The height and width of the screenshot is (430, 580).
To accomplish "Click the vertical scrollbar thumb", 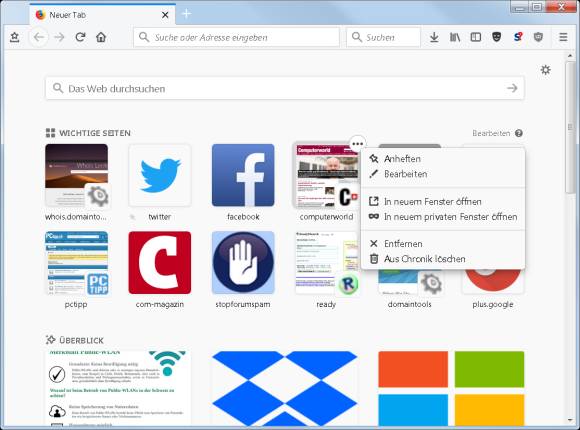I will coord(570,127).
